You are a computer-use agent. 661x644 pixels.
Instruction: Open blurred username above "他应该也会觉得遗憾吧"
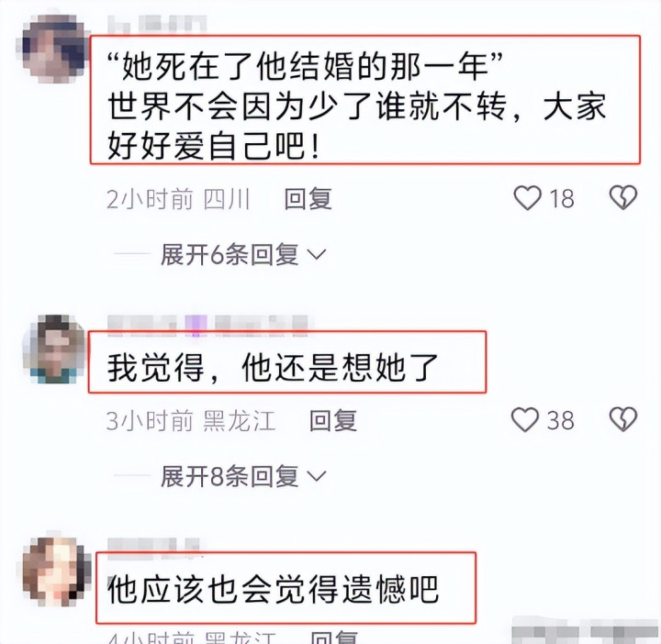click(x=153, y=546)
